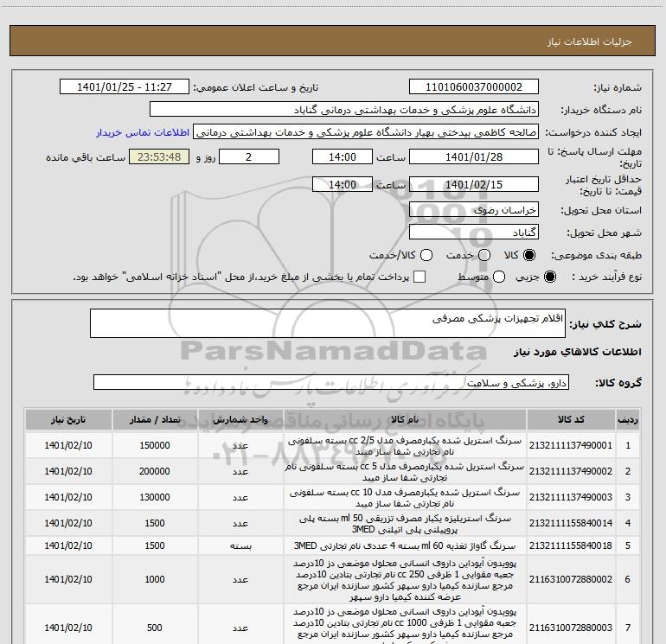Click the delivery city field گناباد
Viewport: 666px width, 644px height.
tap(474, 233)
